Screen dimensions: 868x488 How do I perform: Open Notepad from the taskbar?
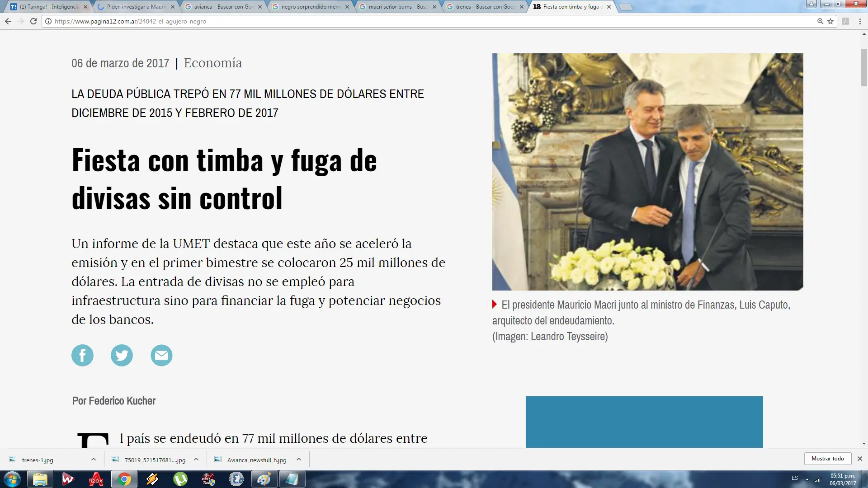(292, 479)
